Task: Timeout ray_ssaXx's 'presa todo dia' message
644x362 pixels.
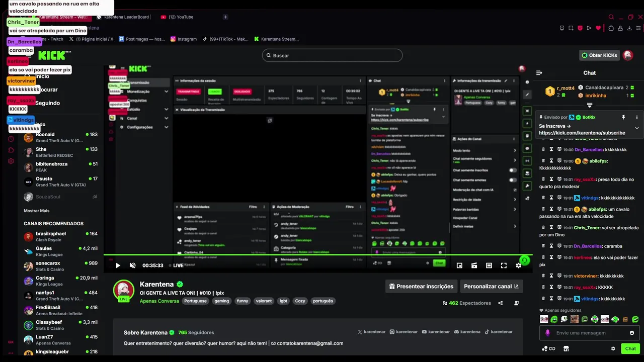Action: point(551,179)
